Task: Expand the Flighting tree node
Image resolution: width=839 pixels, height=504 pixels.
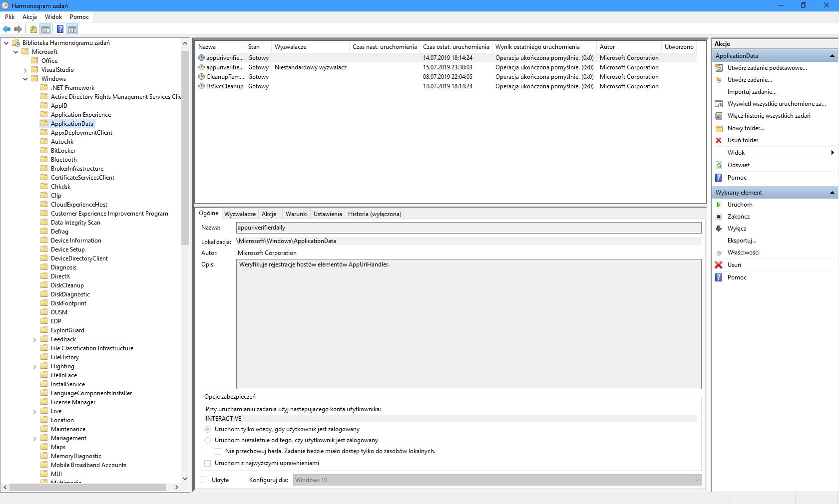Action: [x=34, y=366]
